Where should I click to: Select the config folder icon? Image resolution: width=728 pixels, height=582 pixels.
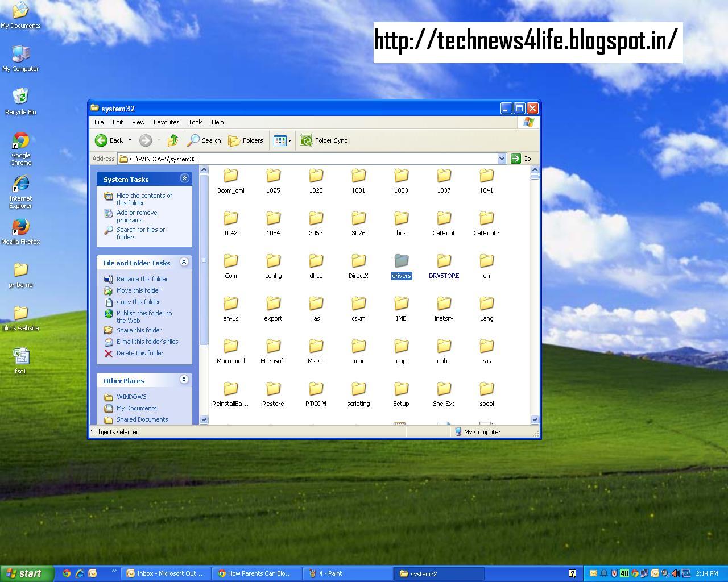pyautogui.click(x=274, y=261)
